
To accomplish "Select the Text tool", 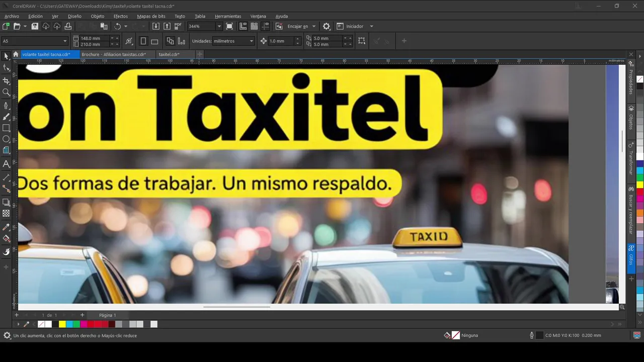I will [x=6, y=163].
